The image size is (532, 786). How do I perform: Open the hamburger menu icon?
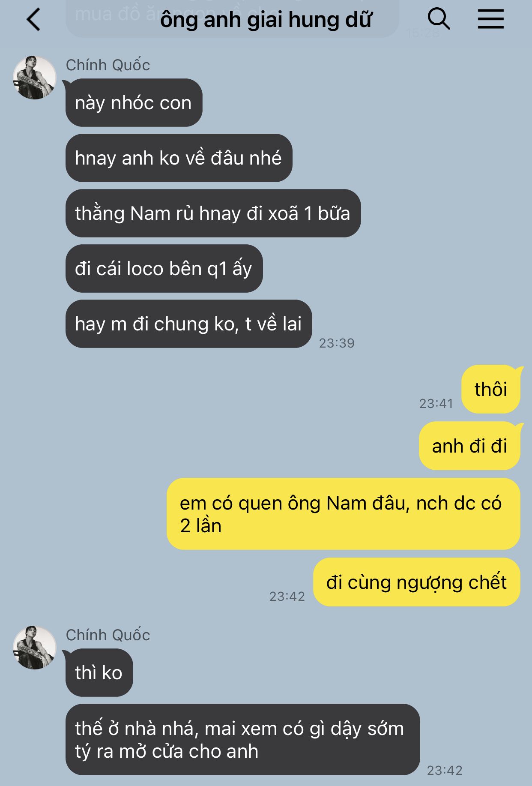tap(491, 19)
